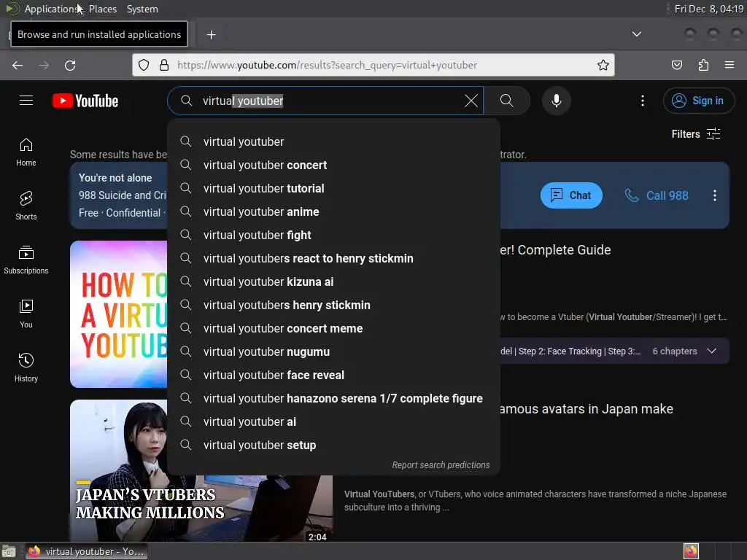Choose "virtual youtubers react to henry stickmin"
747x560 pixels.
click(x=333, y=259)
